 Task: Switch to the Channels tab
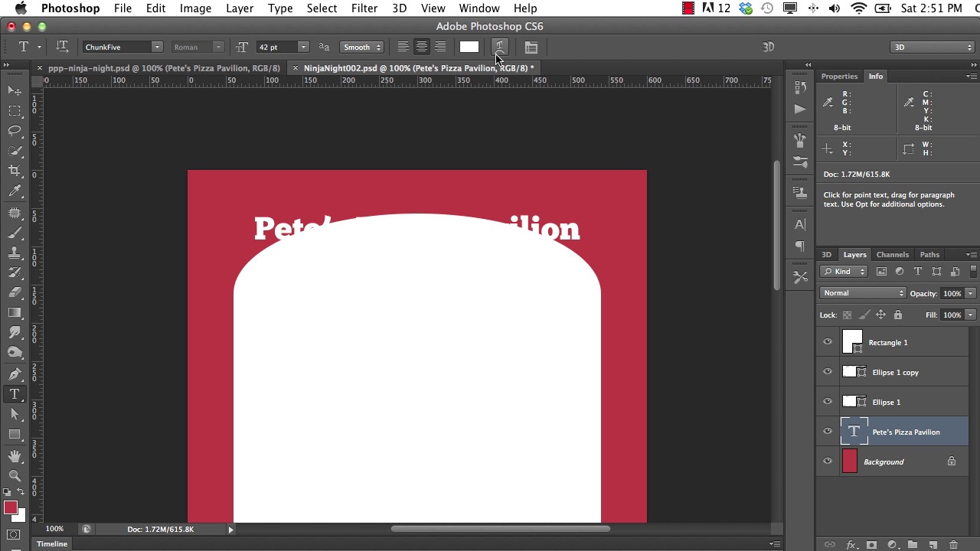click(892, 255)
